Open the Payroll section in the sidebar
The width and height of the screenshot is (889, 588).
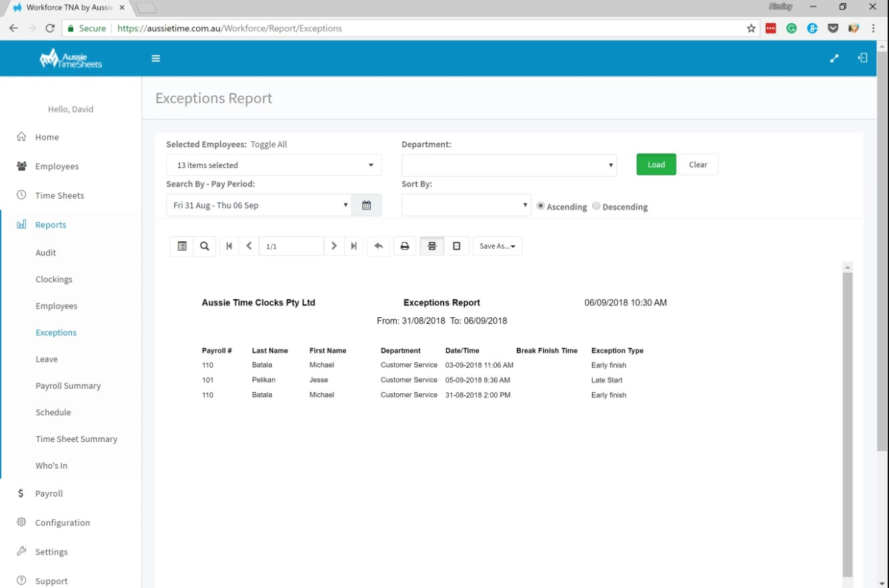coord(47,493)
